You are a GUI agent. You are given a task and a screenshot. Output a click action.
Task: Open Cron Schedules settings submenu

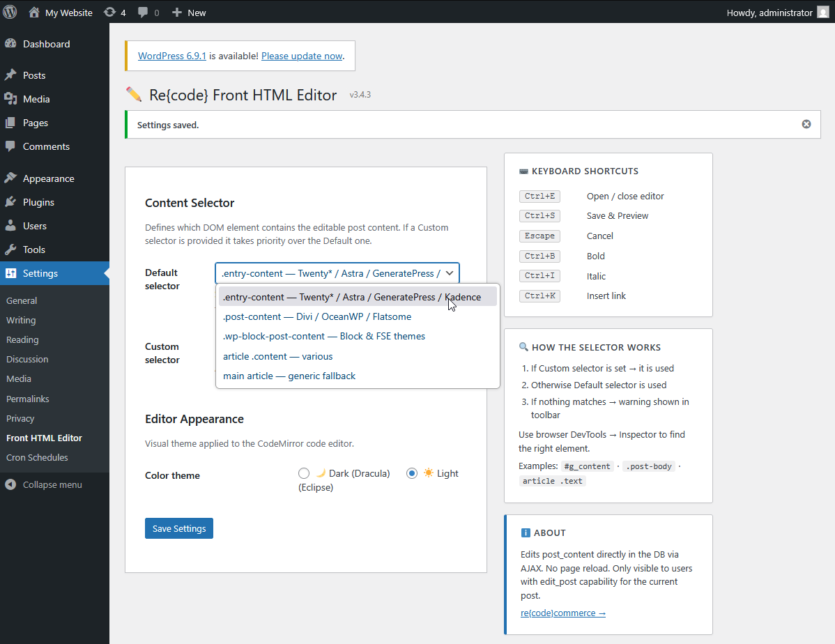pyautogui.click(x=37, y=457)
